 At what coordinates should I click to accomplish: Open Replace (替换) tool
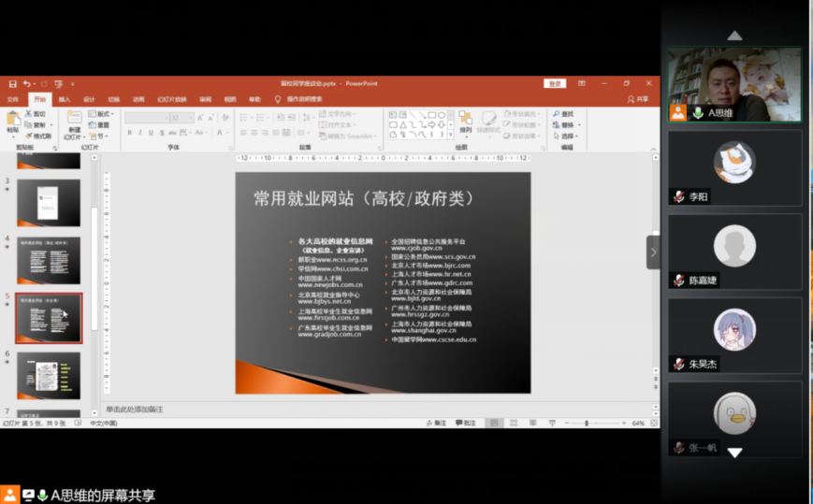point(563,125)
